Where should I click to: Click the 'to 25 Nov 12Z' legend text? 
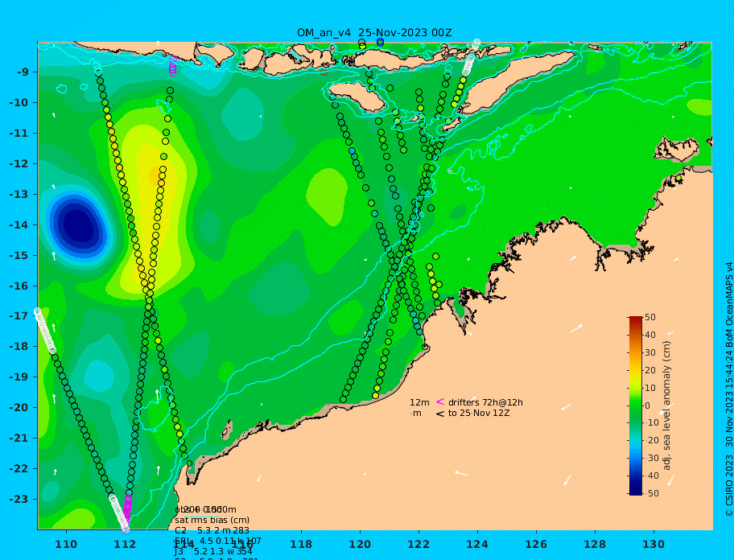click(479, 413)
